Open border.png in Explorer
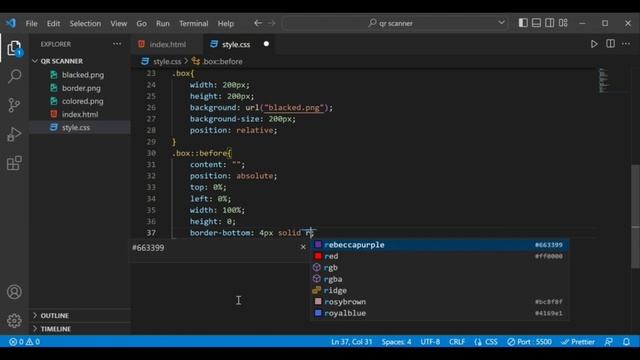 click(x=81, y=88)
